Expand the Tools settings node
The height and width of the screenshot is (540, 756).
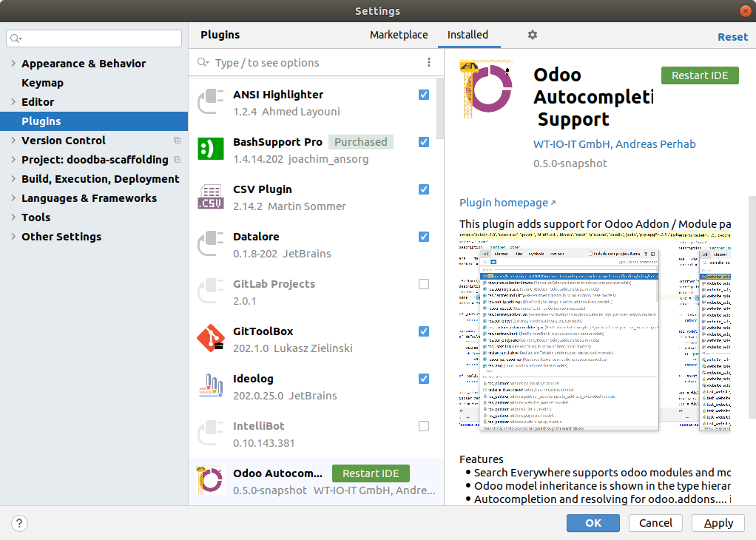pos(13,217)
